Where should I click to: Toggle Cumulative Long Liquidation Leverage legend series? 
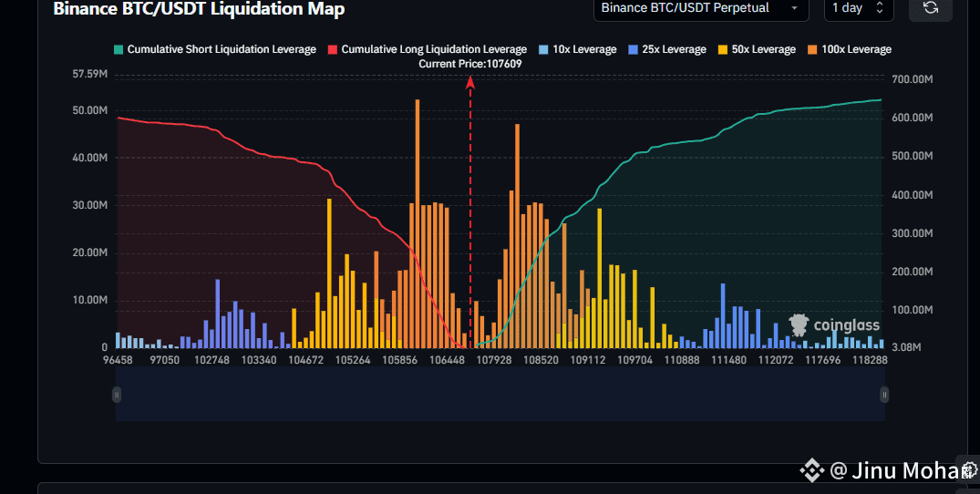[428, 49]
